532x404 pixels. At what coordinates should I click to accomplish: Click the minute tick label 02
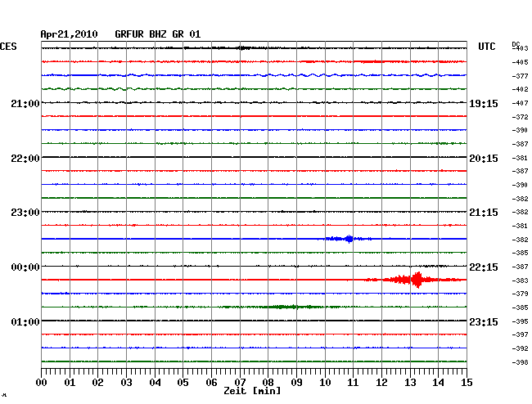coord(97,382)
